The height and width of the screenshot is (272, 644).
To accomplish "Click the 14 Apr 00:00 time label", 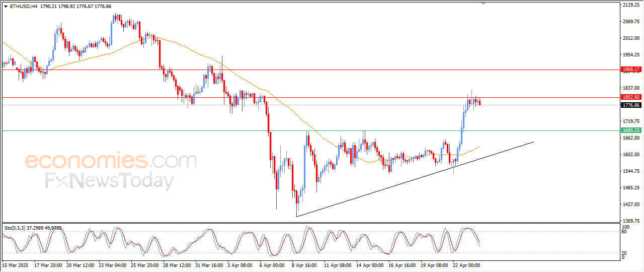I will coord(370,264).
